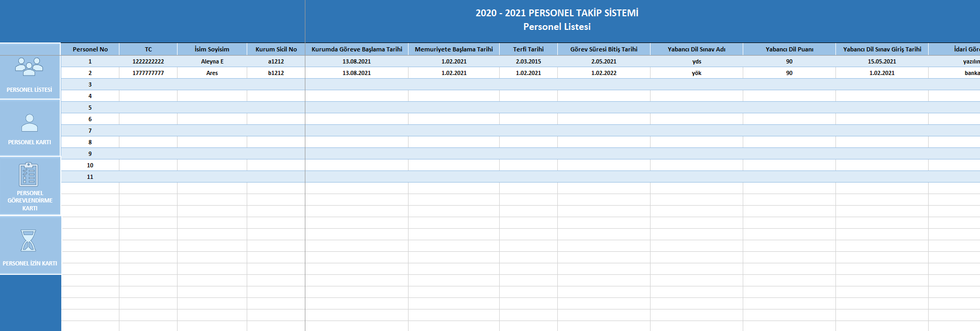The width and height of the screenshot is (980, 331).
Task: Click the exam date 15.05.2021 cell
Action: pos(882,61)
